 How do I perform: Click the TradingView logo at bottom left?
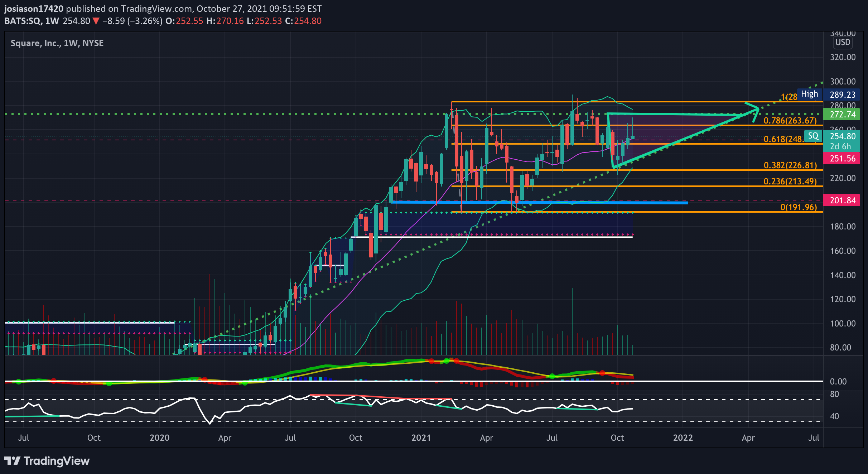pos(47,461)
